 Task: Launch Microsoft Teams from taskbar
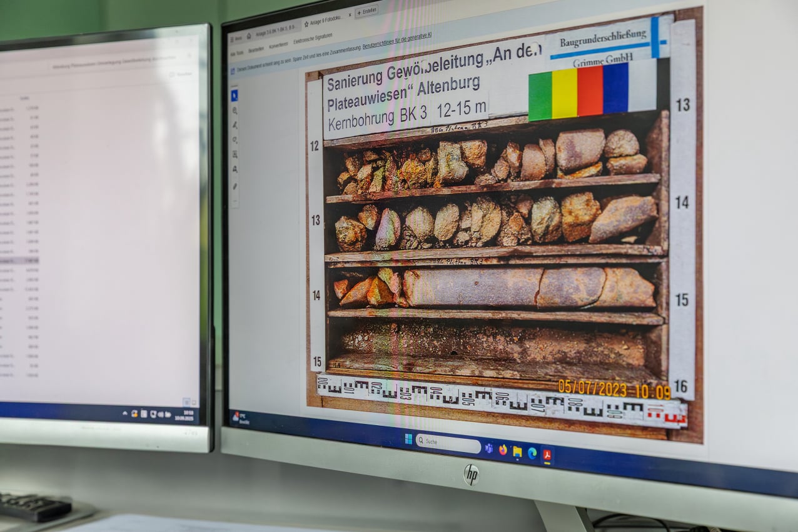[488, 448]
